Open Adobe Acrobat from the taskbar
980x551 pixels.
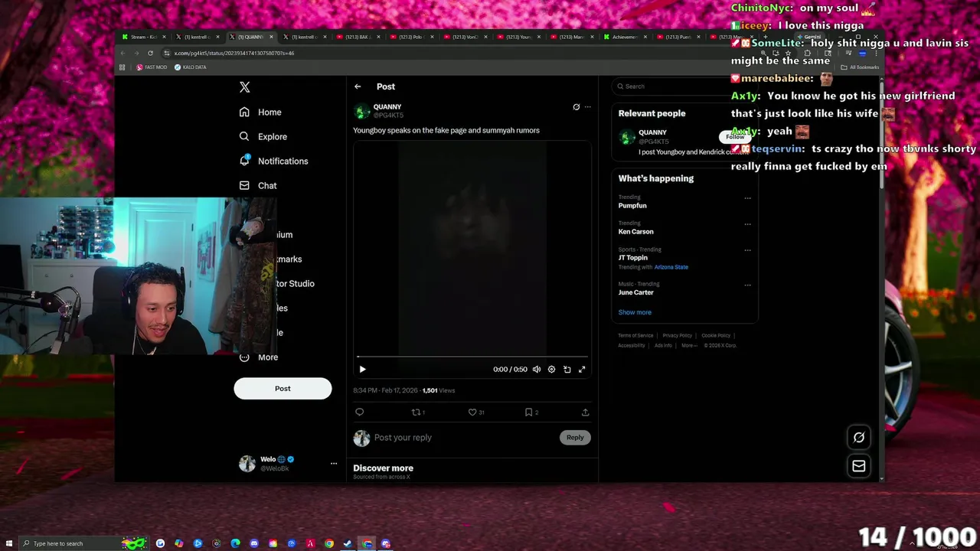coord(310,543)
